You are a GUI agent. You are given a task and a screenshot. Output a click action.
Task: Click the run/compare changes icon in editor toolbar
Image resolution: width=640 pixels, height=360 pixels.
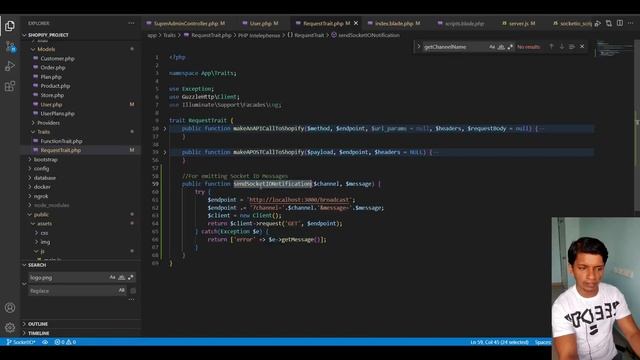click(x=598, y=23)
